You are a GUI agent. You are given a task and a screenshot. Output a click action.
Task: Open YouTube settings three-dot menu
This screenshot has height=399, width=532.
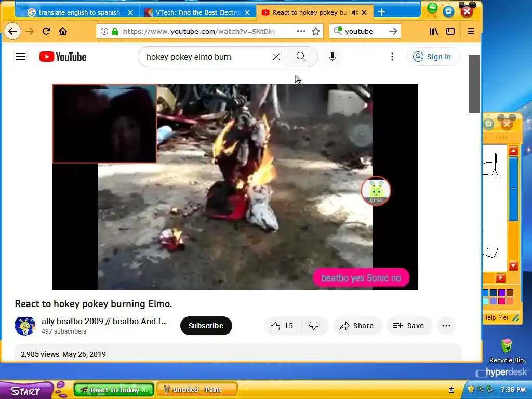coord(392,57)
